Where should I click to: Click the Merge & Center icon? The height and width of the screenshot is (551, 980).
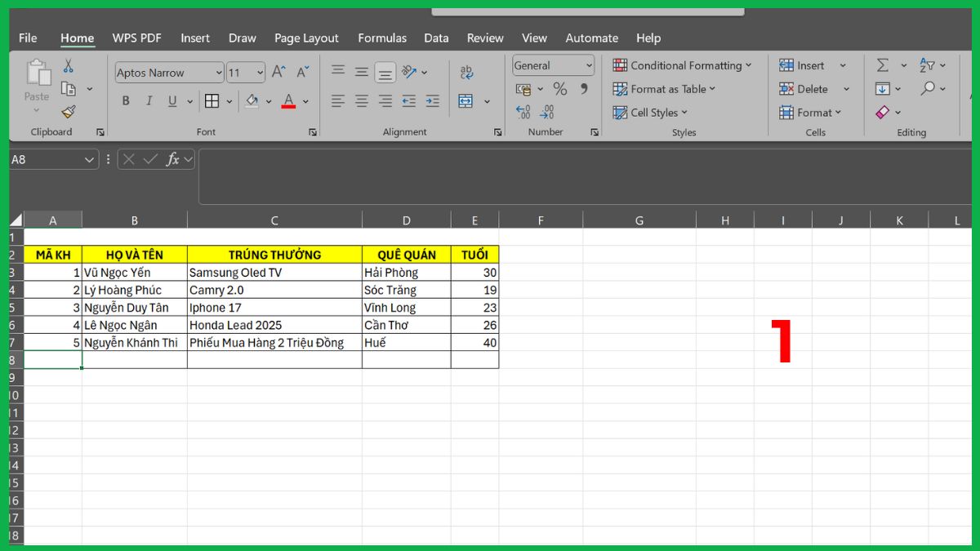click(x=464, y=100)
